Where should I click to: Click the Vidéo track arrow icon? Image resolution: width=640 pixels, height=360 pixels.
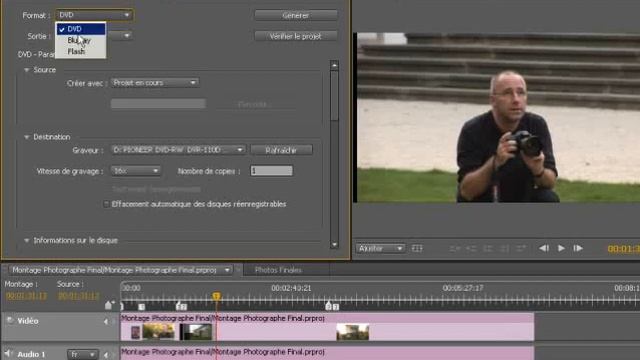point(106,322)
